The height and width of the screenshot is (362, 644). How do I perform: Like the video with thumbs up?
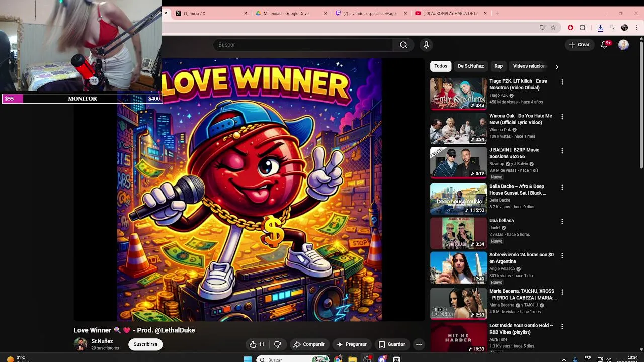(x=257, y=344)
